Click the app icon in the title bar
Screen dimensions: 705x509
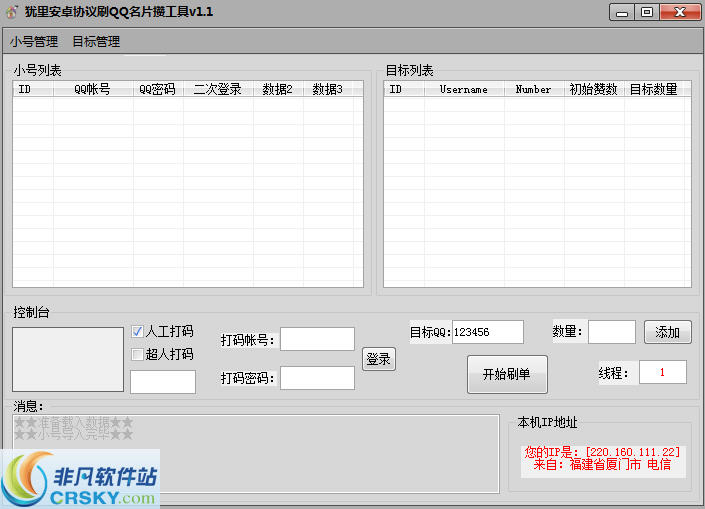click(x=12, y=12)
